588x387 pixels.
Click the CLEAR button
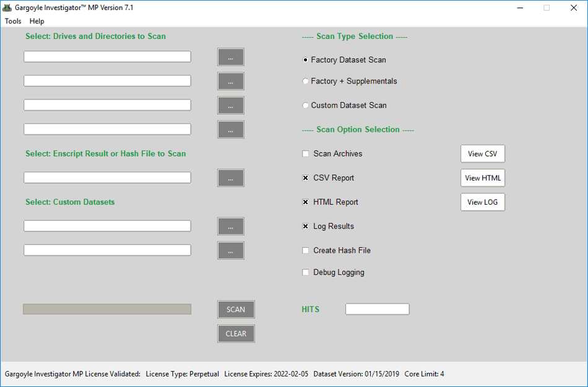click(236, 333)
